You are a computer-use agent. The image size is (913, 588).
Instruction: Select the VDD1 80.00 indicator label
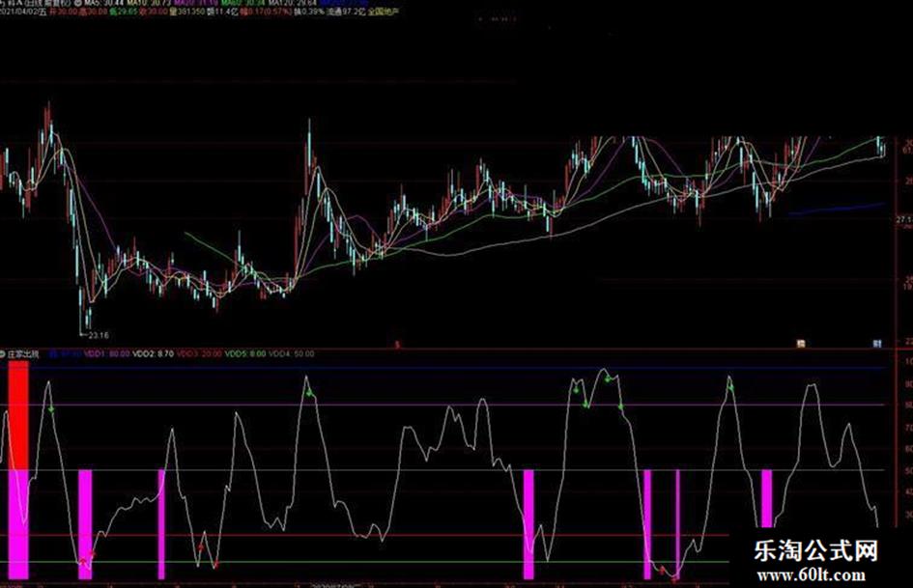pos(107,353)
